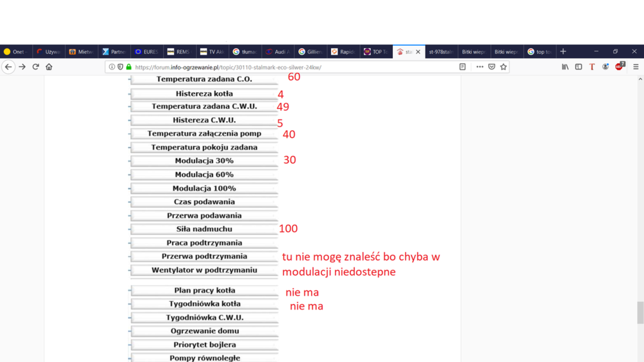The image size is (644, 362).
Task: Bookmark this page with star icon
Action: point(504,67)
